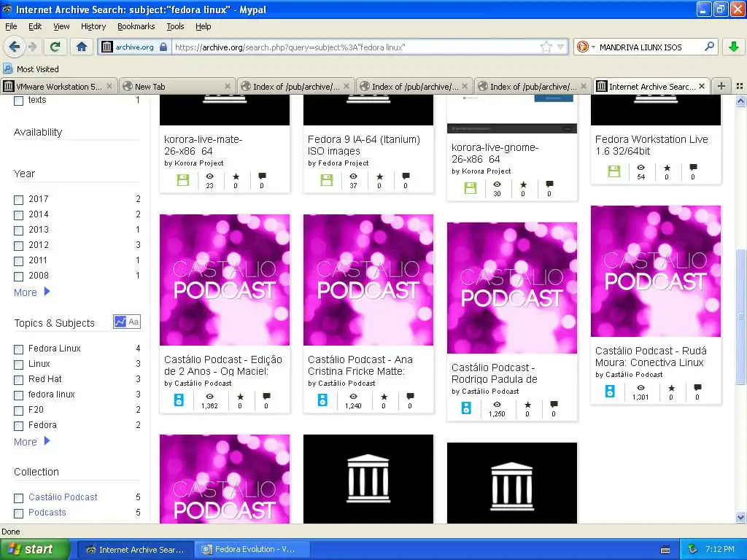Expand More years list

[x=31, y=292]
